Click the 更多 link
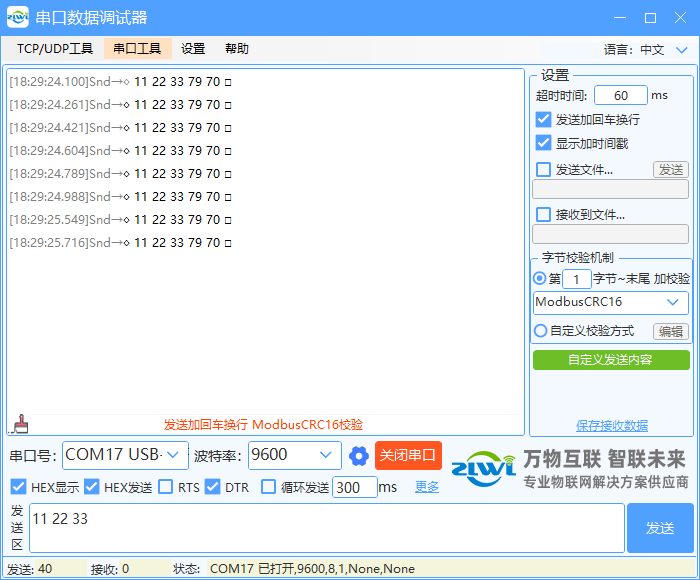The height and width of the screenshot is (580, 700). point(427,487)
